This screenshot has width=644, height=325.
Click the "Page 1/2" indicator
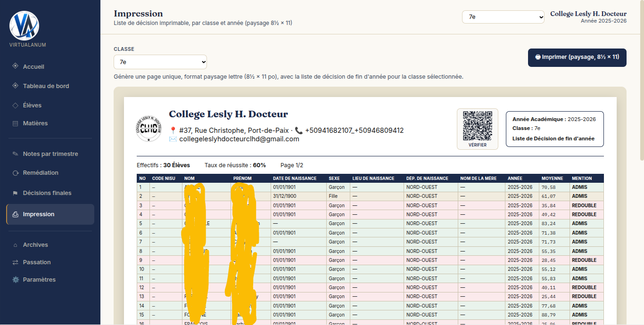click(x=292, y=165)
